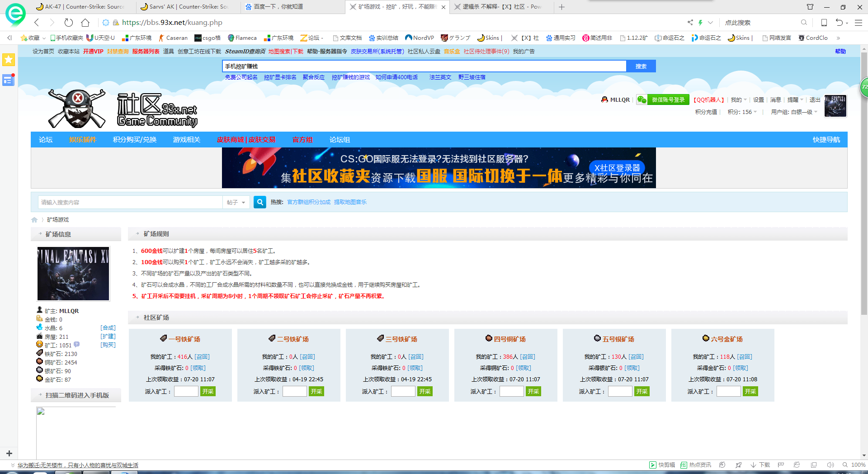Image resolution: width=868 pixels, height=474 pixels.
Task: Click the QQ penguin icon next to MLLQR
Action: (x=604, y=100)
